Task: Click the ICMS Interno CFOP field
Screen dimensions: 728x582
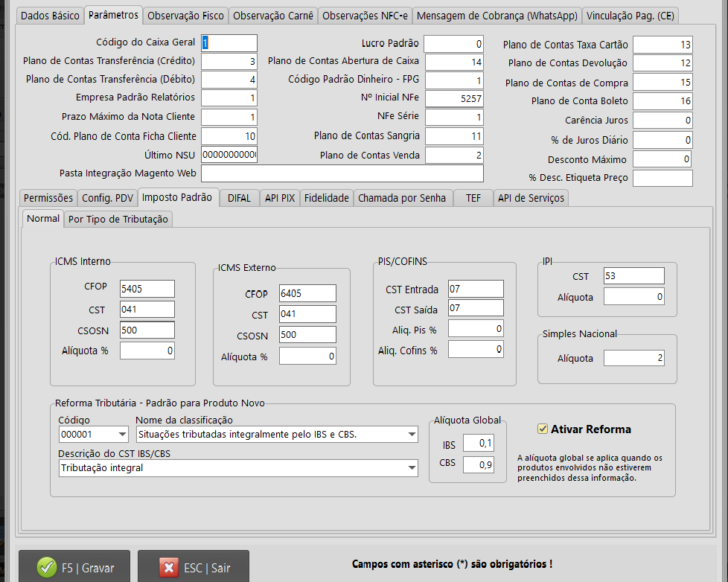Action: (147, 289)
